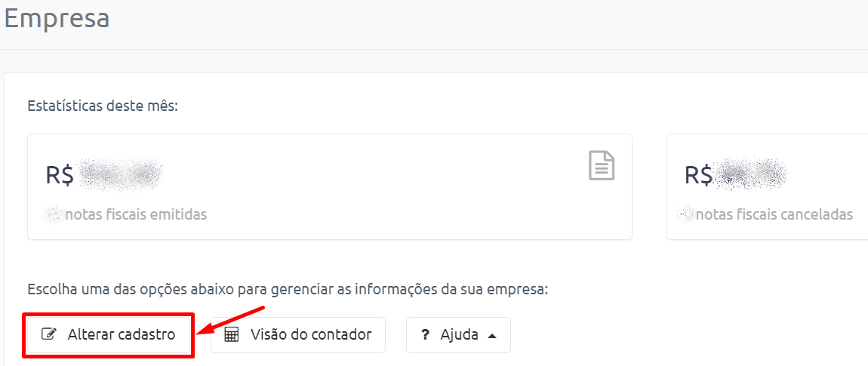Click the pencil edit icon beside Alterar cadastro

coord(49,335)
